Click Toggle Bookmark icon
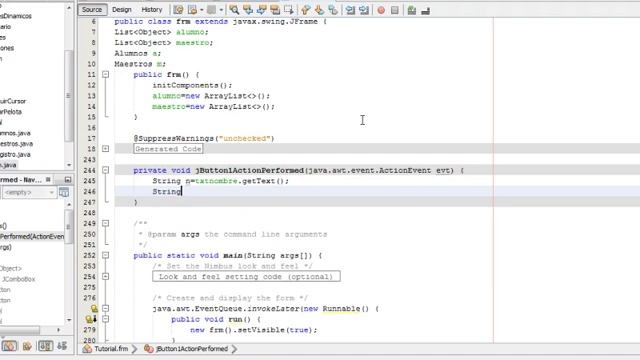Viewport: 640px width, 360px height. click(x=333, y=10)
